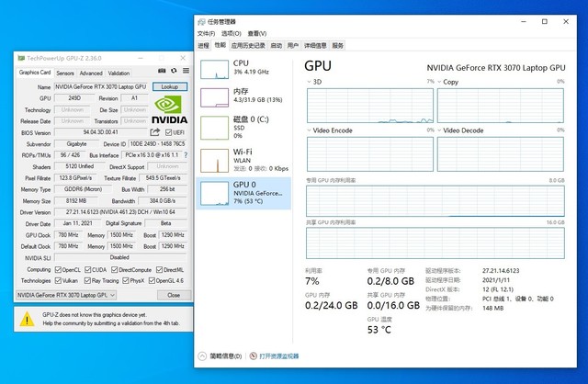The width and height of the screenshot is (588, 384).
Task: Click the BIOS version share/export icon
Action: tap(155, 132)
